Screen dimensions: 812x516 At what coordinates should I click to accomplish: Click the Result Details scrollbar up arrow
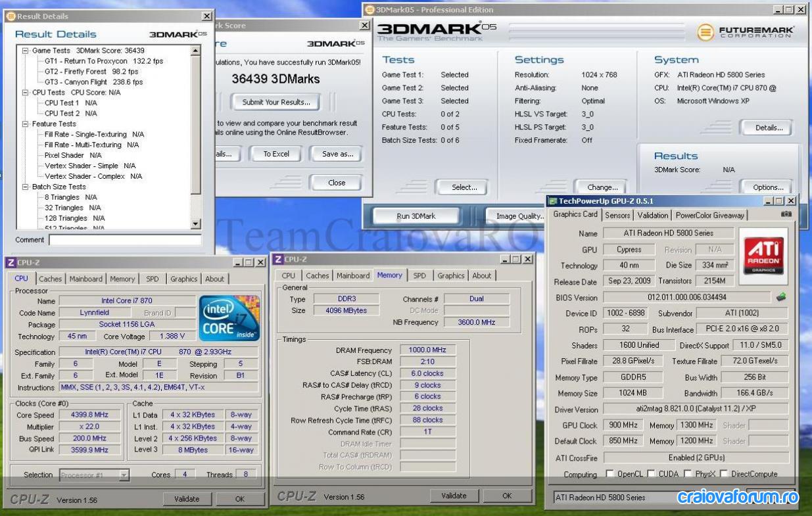[195, 51]
